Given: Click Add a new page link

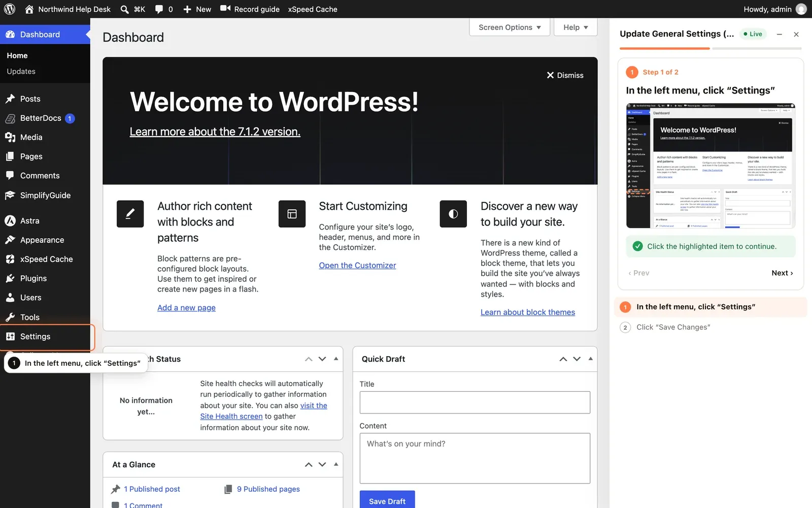Looking at the screenshot, I should point(186,308).
